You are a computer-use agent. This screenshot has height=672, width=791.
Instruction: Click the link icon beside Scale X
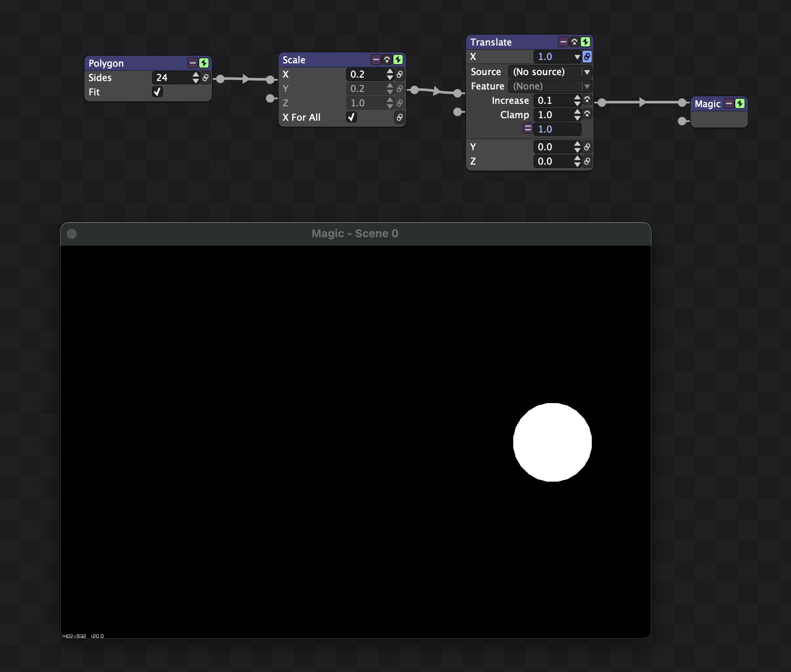point(400,74)
